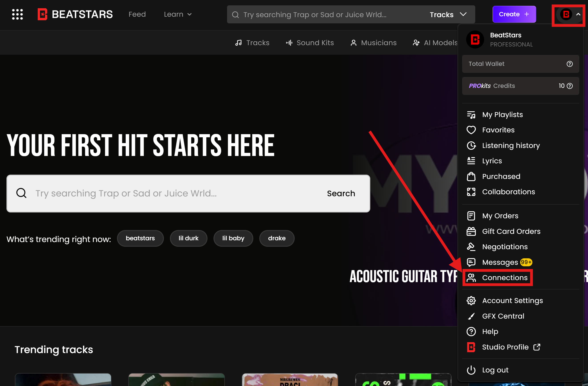Click the external link icon beside Studio Profile
This screenshot has width=588, height=386.
point(537,347)
